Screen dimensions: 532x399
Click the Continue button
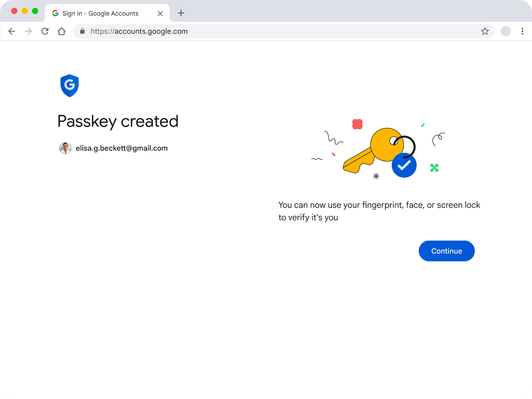[x=447, y=251]
